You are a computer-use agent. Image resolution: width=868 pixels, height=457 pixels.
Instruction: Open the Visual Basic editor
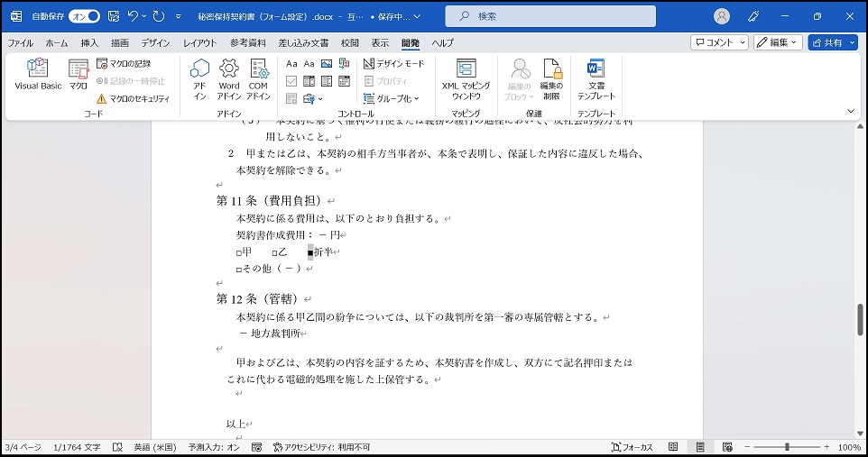pyautogui.click(x=38, y=74)
